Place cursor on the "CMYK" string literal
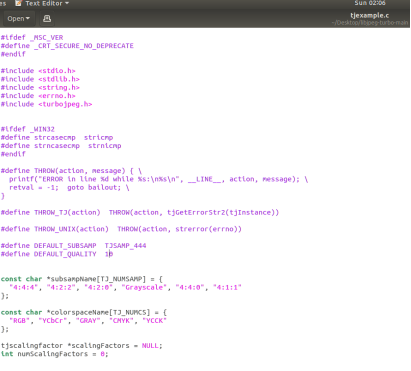The width and height of the screenshot is (411, 371). [122, 321]
